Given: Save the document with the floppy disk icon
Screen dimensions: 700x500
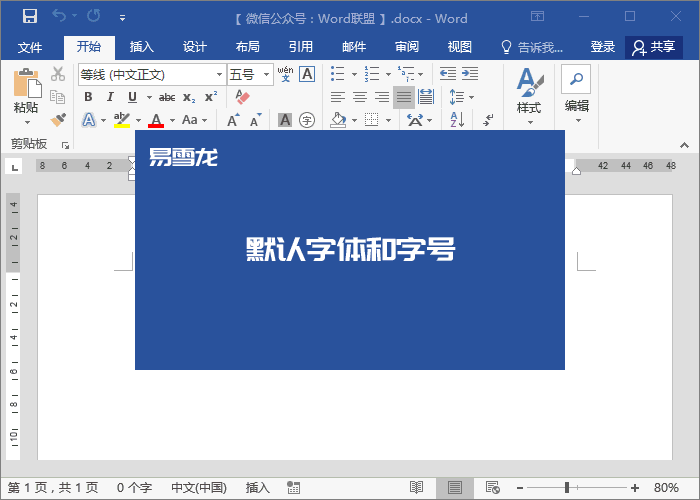Looking at the screenshot, I should pyautogui.click(x=30, y=17).
